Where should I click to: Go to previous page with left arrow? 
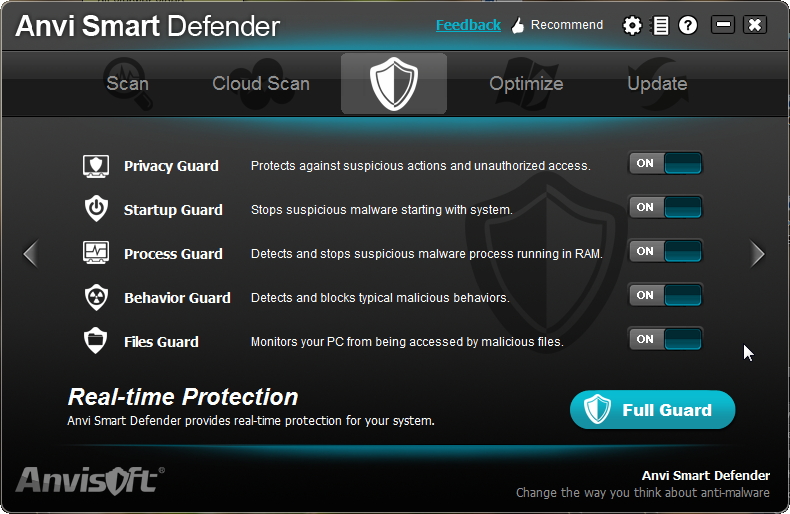click(x=31, y=253)
